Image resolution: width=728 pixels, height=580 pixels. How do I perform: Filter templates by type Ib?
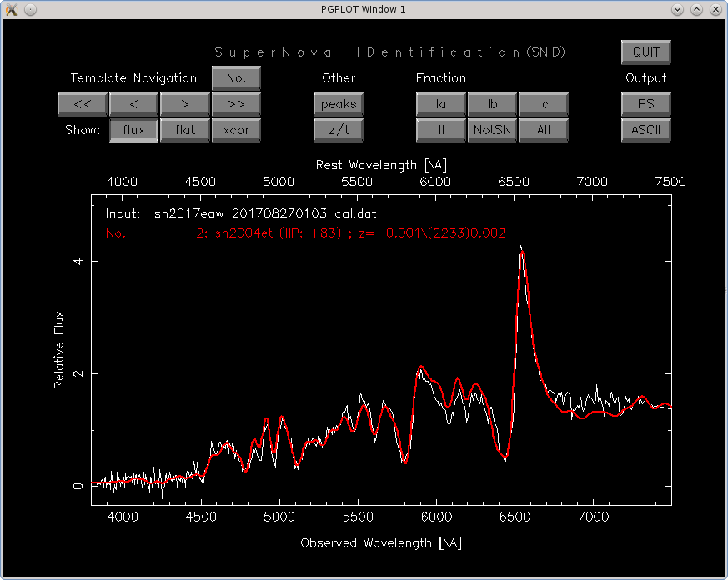492,104
